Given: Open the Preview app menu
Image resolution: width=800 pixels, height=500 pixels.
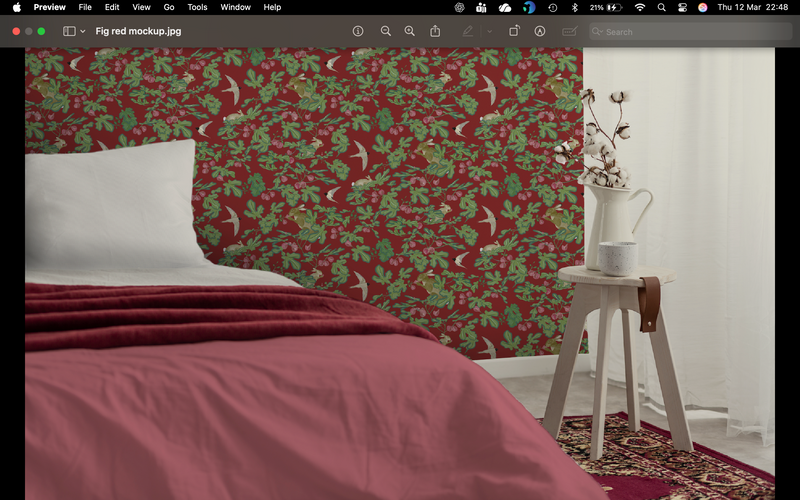Looking at the screenshot, I should pyautogui.click(x=49, y=7).
